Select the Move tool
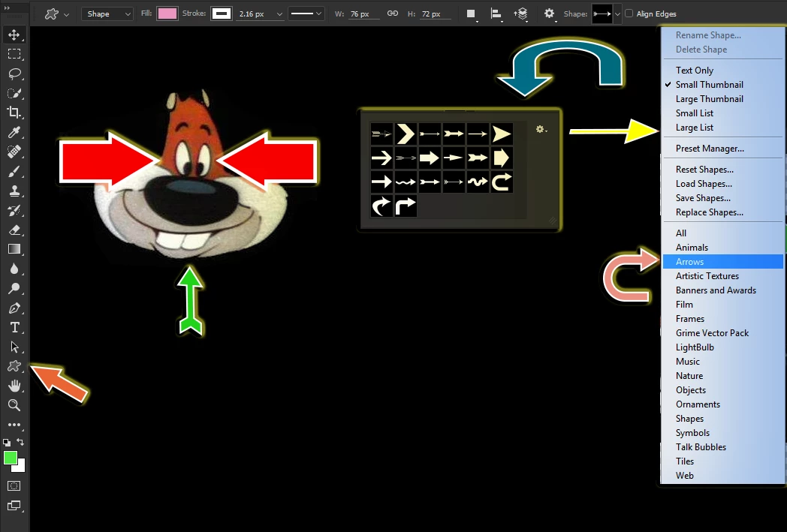Image resolution: width=787 pixels, height=532 pixels. click(x=14, y=35)
